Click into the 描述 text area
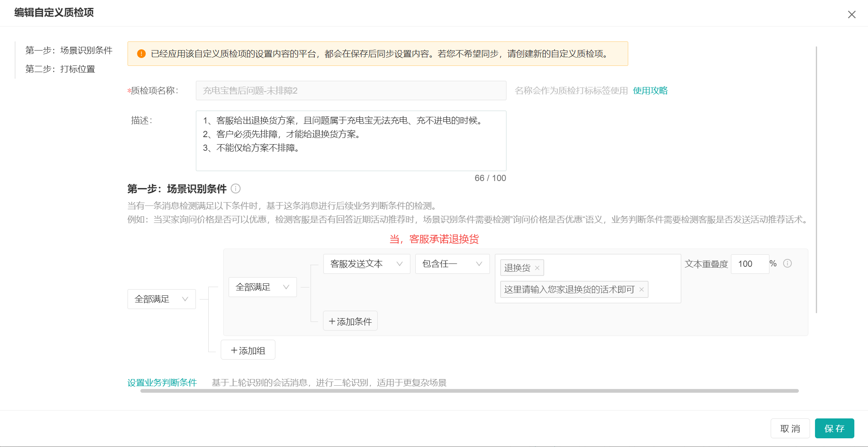Image resolution: width=868 pixels, height=447 pixels. 351,141
